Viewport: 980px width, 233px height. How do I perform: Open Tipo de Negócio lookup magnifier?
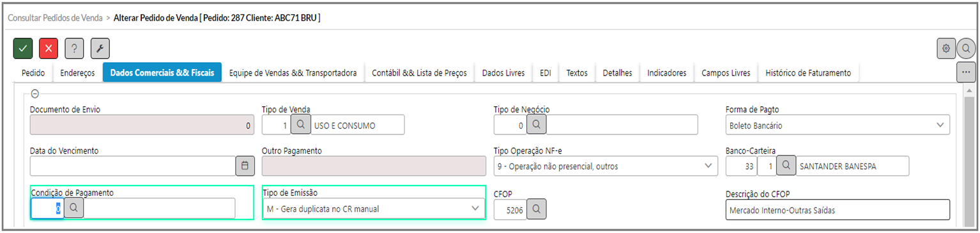coord(537,125)
